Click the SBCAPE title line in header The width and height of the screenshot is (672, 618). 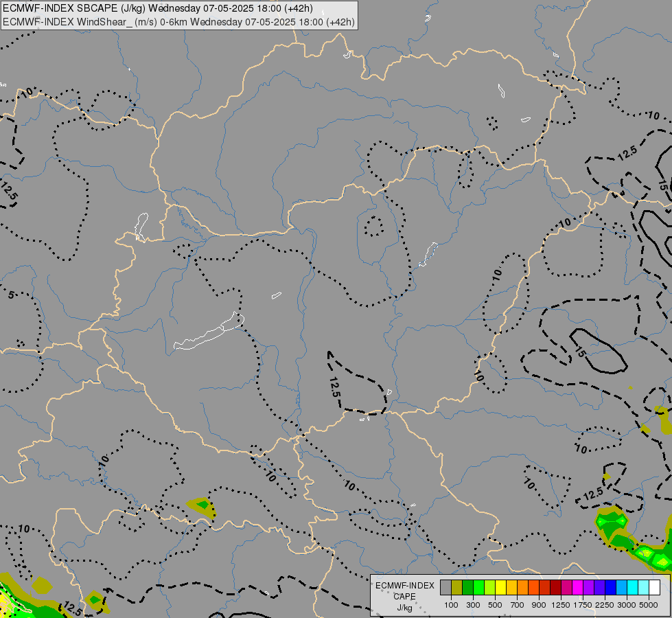click(x=158, y=8)
